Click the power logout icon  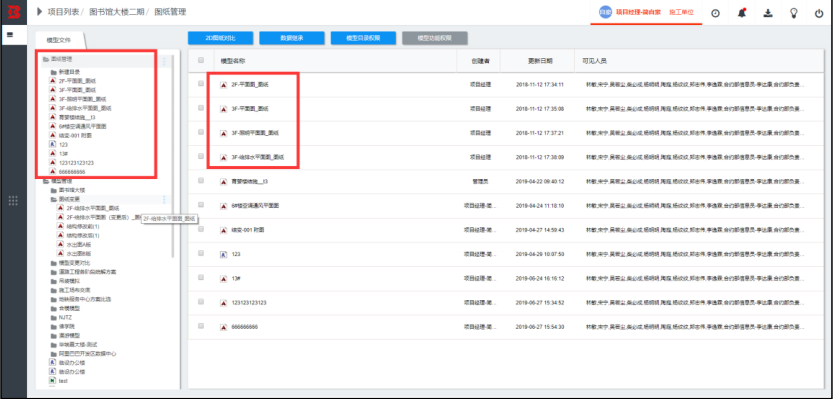(x=819, y=13)
